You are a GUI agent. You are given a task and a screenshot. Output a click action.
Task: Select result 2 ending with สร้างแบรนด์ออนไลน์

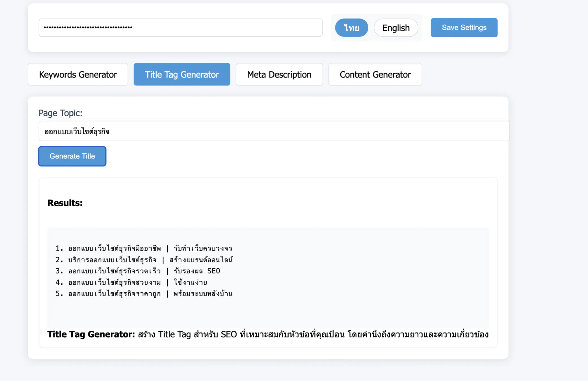pos(144,260)
